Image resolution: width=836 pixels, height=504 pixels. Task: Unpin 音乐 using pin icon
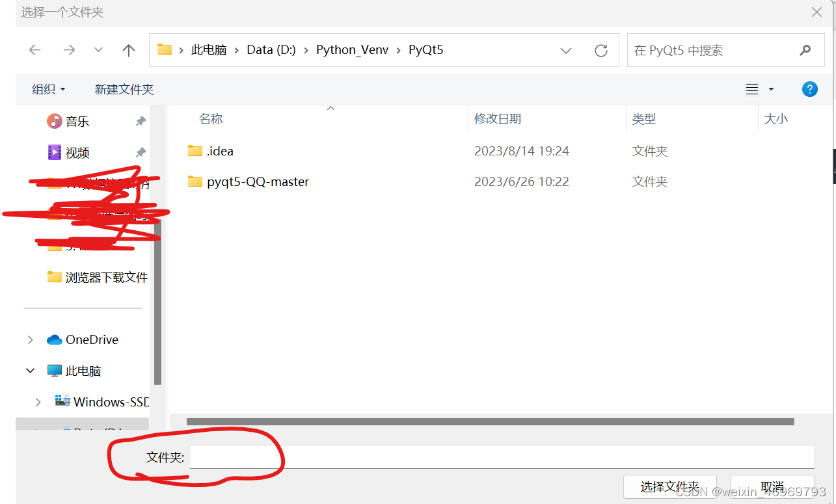(x=141, y=121)
